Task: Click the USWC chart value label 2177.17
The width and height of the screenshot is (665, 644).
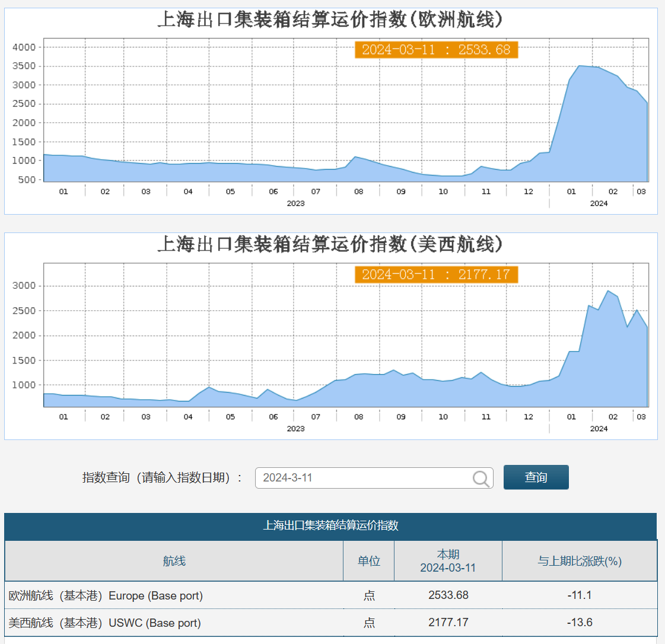Action: (x=437, y=275)
